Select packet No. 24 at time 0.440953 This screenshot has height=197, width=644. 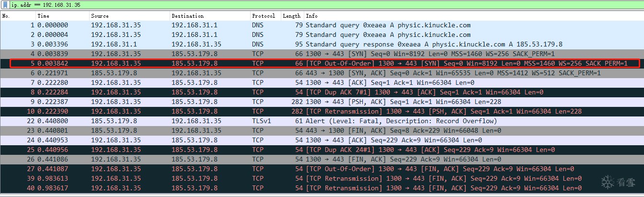(x=322, y=140)
